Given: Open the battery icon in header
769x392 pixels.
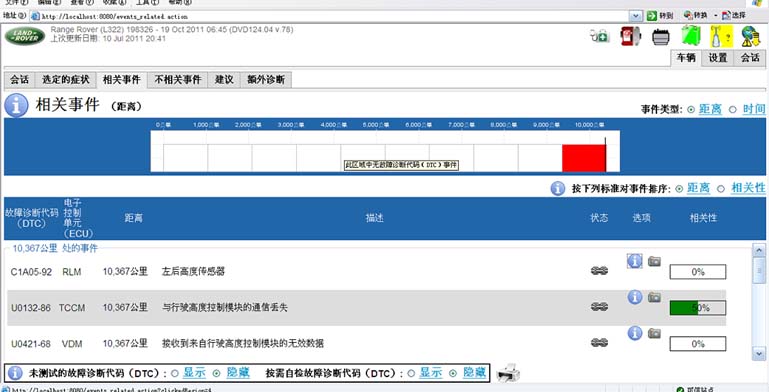Looking at the screenshot, I should tap(661, 37).
